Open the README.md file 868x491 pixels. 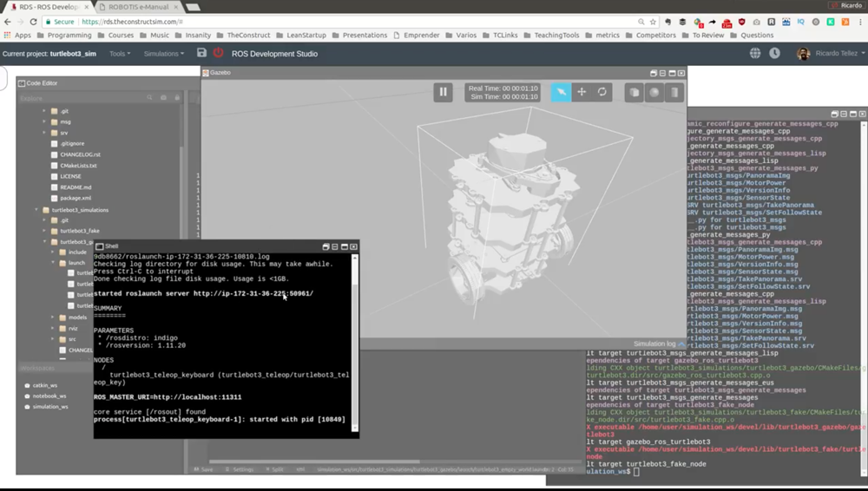point(76,187)
